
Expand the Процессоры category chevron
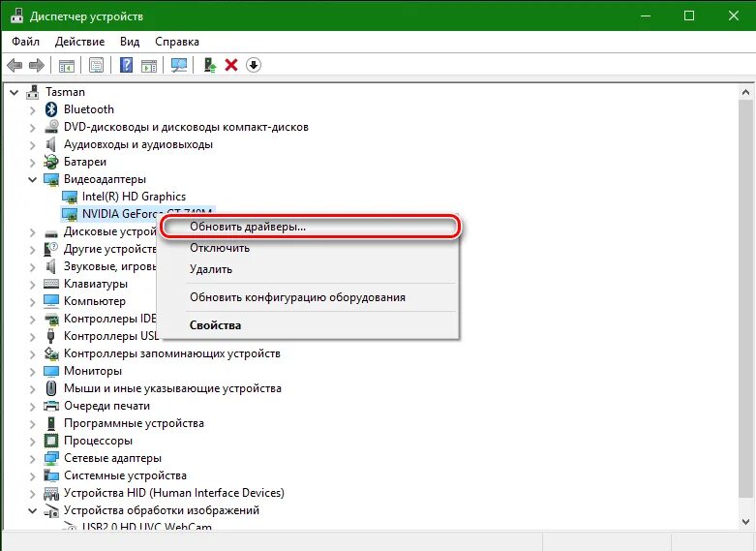32,441
